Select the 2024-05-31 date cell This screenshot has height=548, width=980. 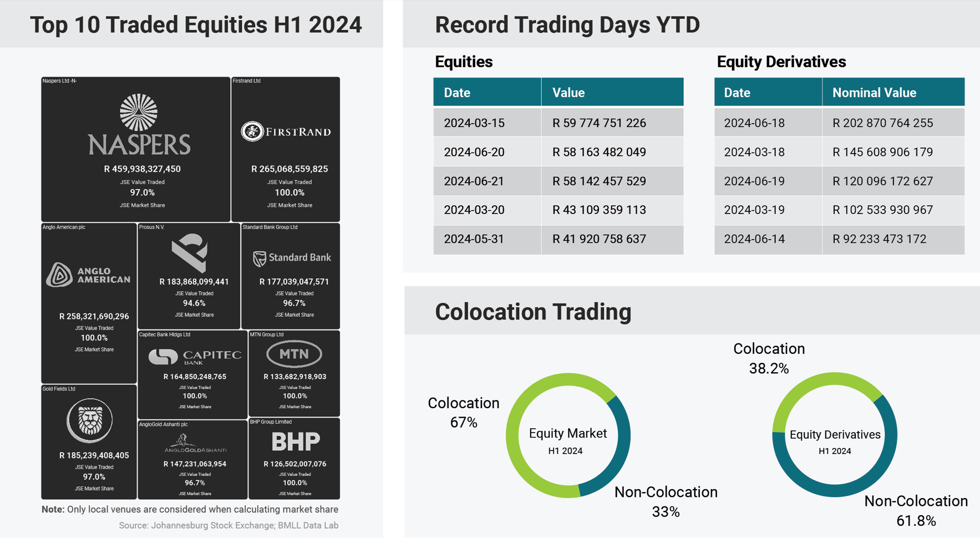point(487,239)
